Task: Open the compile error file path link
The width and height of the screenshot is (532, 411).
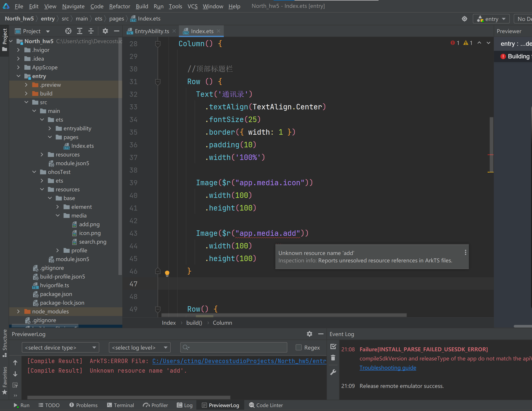Action: tap(239, 361)
